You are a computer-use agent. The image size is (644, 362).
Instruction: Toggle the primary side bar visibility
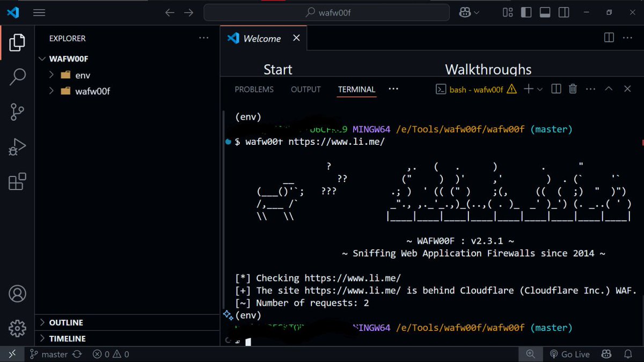coord(526,12)
